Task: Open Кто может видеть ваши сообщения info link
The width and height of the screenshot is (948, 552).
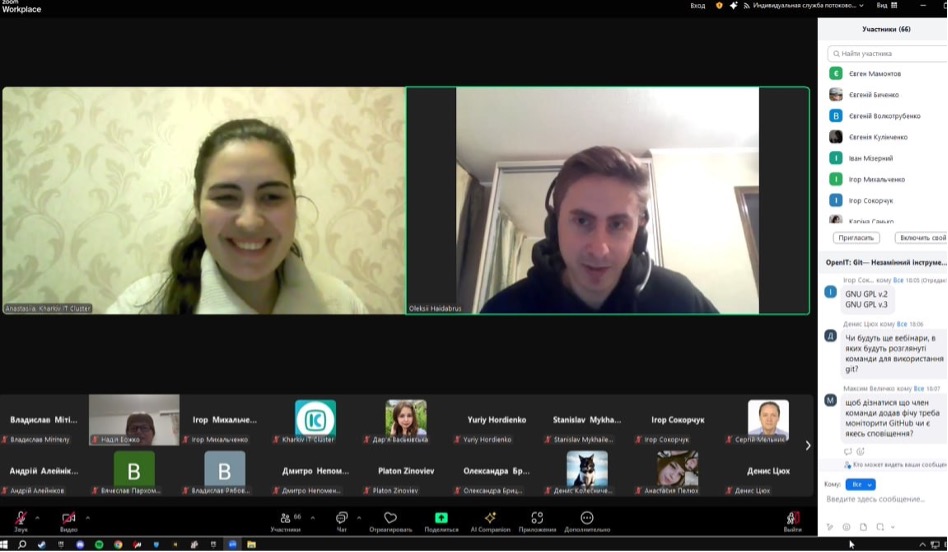Action: click(x=896, y=465)
